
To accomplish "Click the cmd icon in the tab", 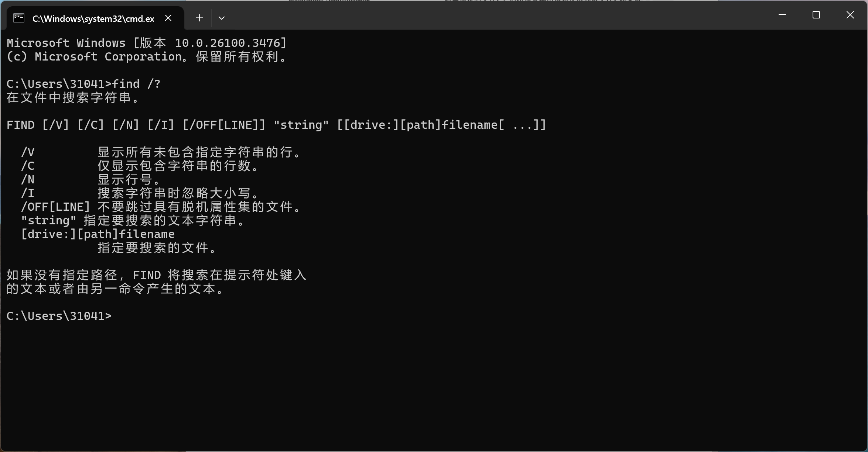I will tap(19, 18).
